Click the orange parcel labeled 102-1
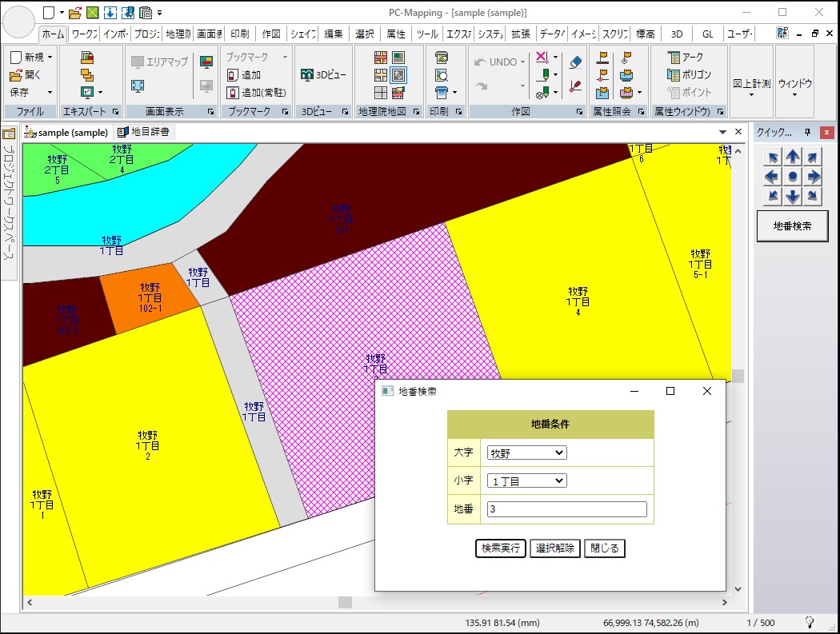The image size is (840, 634). coord(150,297)
